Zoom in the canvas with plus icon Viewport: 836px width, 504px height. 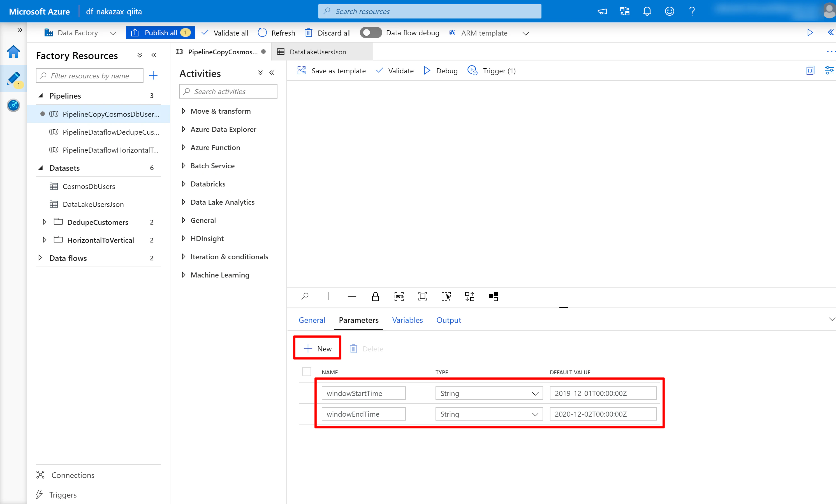(x=328, y=296)
